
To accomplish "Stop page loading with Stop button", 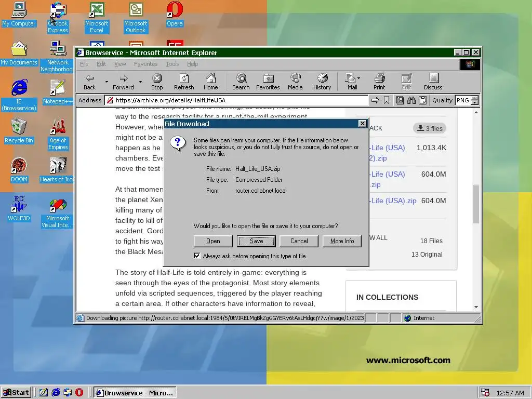I will (157, 82).
